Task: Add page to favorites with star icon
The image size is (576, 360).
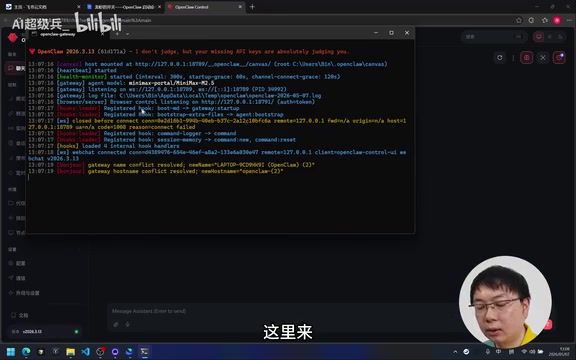Action: 519,20
